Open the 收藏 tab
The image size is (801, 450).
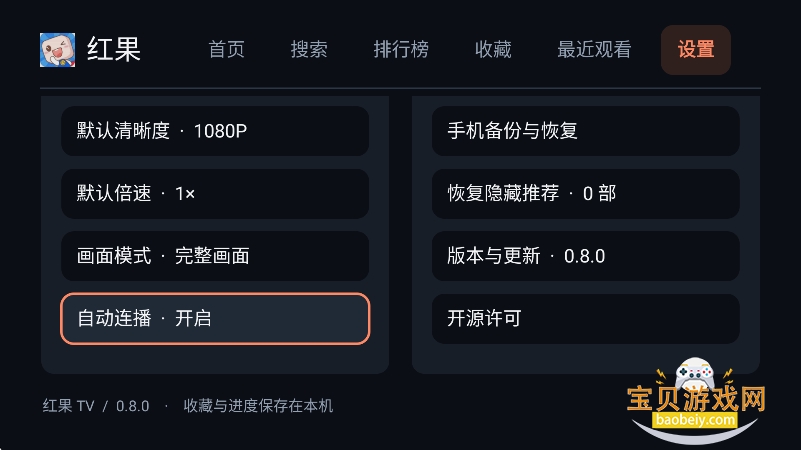click(493, 50)
